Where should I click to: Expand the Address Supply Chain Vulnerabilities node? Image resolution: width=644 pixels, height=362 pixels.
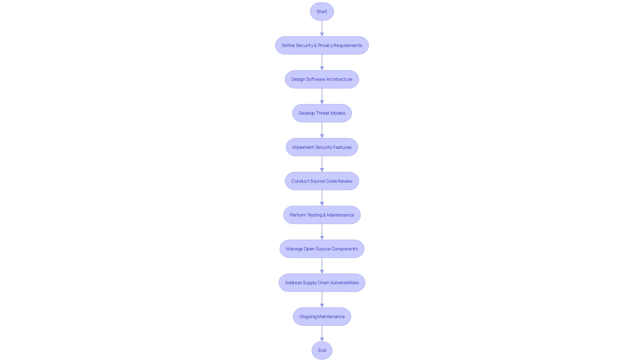point(322,283)
